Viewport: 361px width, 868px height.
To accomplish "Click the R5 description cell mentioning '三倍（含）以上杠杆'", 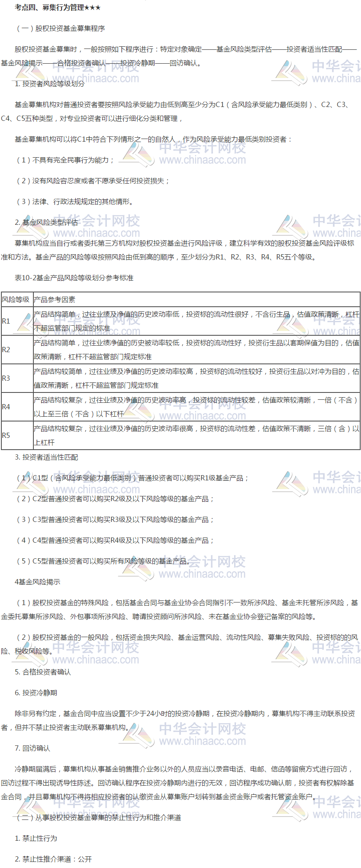I will point(197,435).
